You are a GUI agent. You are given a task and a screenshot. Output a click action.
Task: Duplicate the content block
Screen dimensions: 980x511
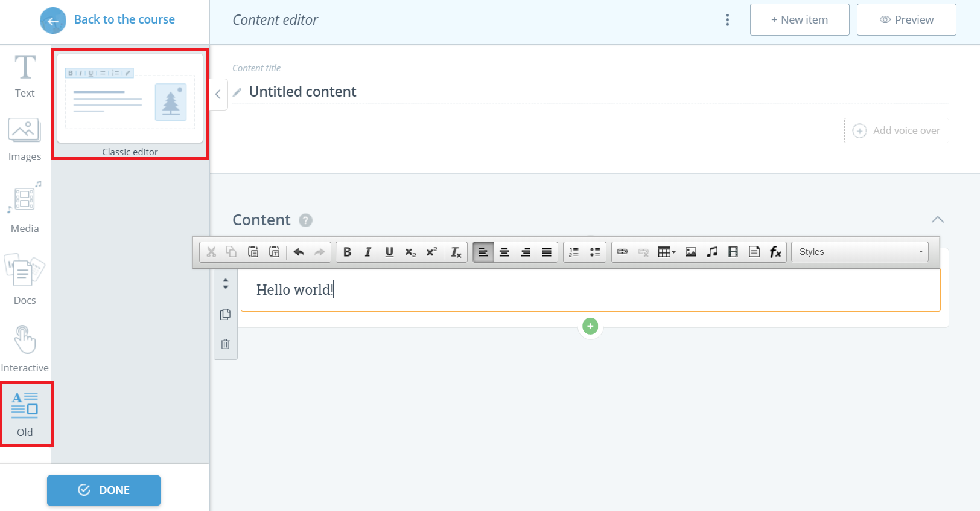pyautogui.click(x=226, y=314)
